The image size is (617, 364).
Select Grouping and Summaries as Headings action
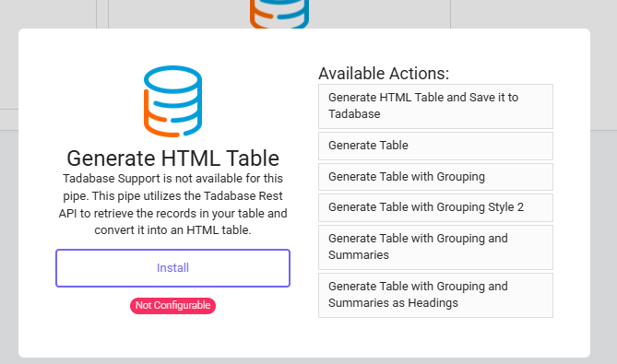[435, 295]
